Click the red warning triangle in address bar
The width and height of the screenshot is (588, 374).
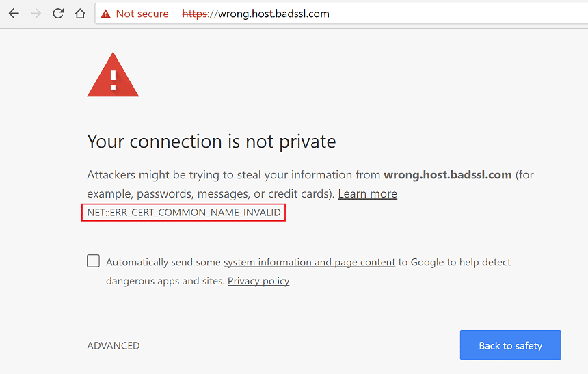[106, 14]
